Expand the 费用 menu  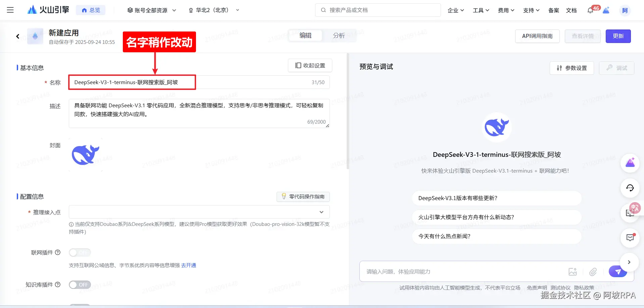click(x=506, y=10)
